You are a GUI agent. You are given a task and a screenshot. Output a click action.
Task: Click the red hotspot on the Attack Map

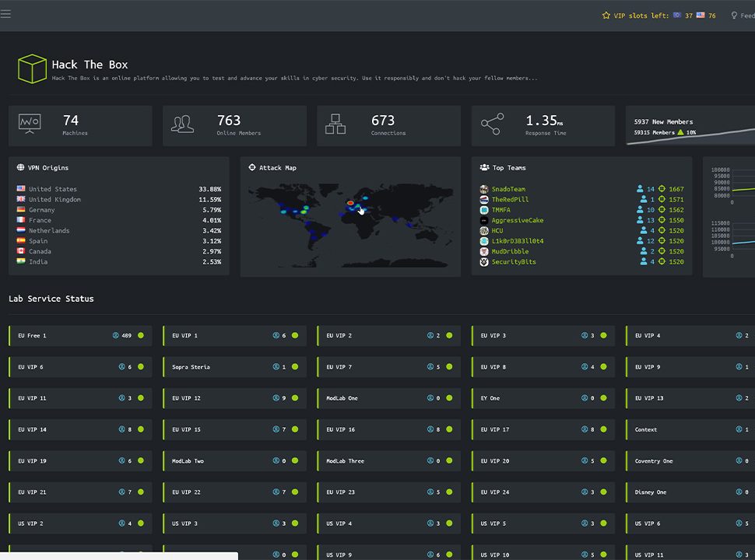click(x=350, y=203)
